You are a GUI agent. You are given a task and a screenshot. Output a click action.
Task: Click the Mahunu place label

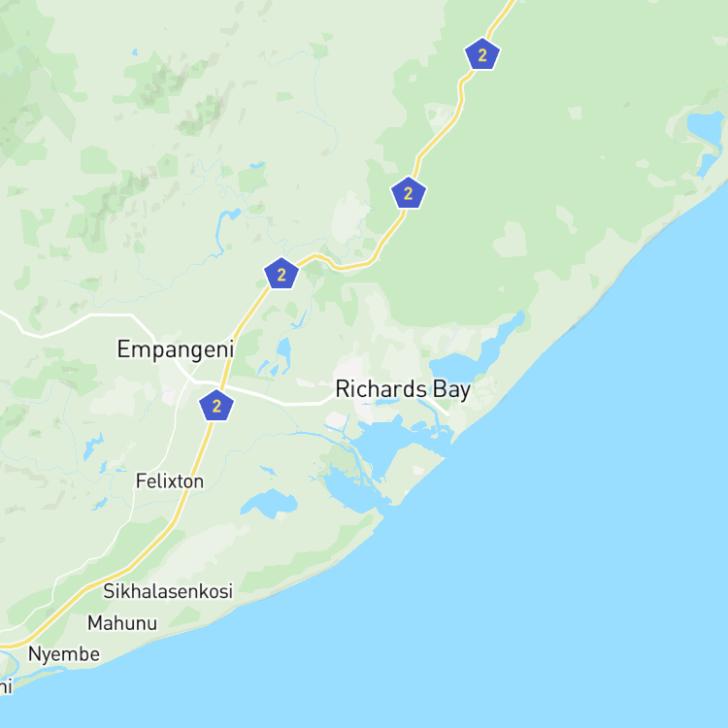coord(122,623)
